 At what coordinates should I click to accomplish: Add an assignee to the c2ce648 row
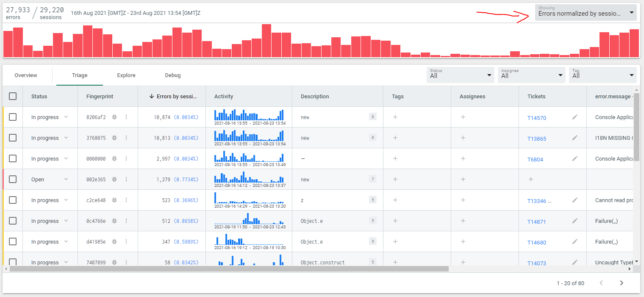coord(463,200)
